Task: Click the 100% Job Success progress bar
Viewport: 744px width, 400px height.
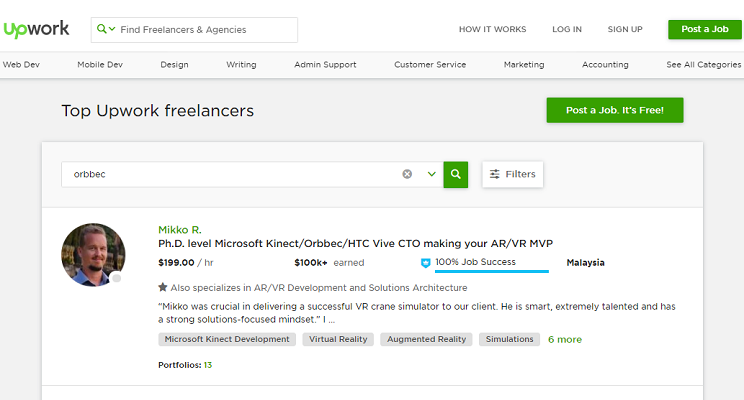Action: pos(492,271)
